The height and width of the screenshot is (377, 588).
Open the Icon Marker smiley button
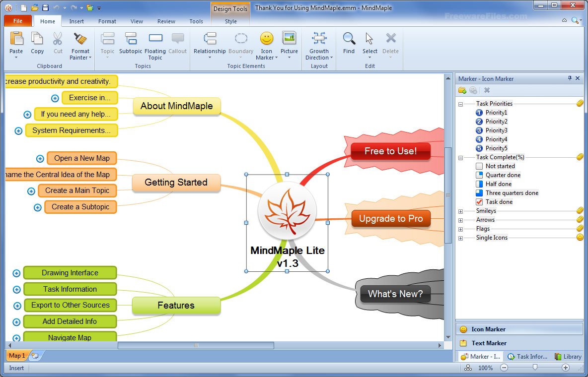point(266,38)
